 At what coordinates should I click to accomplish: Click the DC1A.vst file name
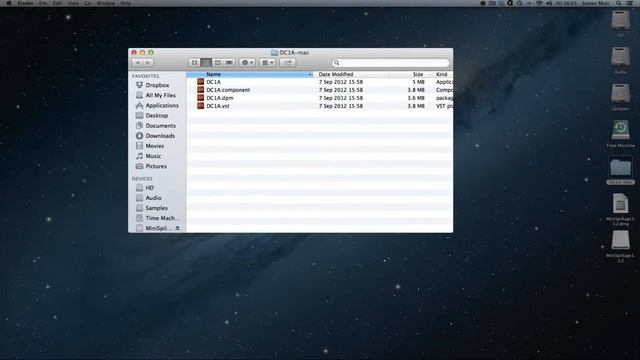[218, 106]
